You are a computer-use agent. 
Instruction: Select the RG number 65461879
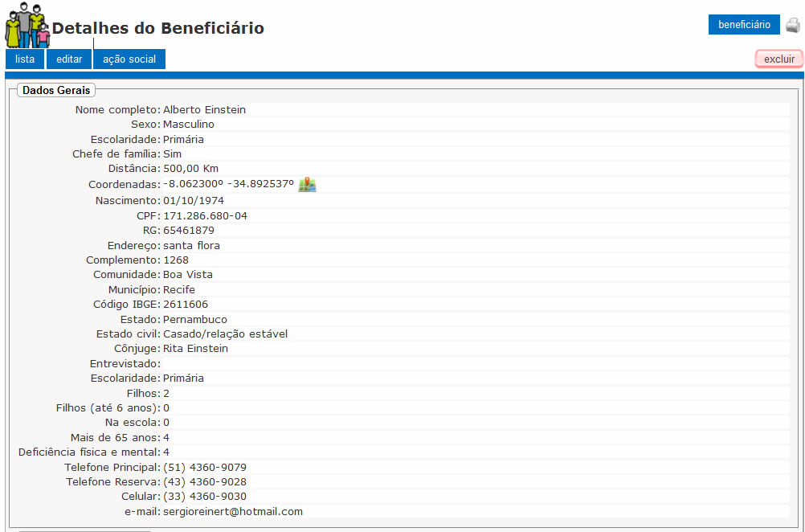pos(189,230)
